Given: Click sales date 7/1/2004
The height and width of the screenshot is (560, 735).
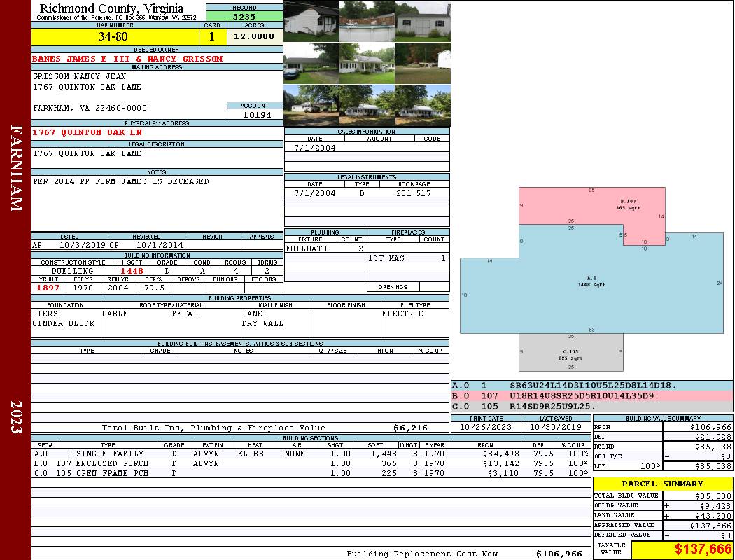Looking at the screenshot, I should [315, 148].
